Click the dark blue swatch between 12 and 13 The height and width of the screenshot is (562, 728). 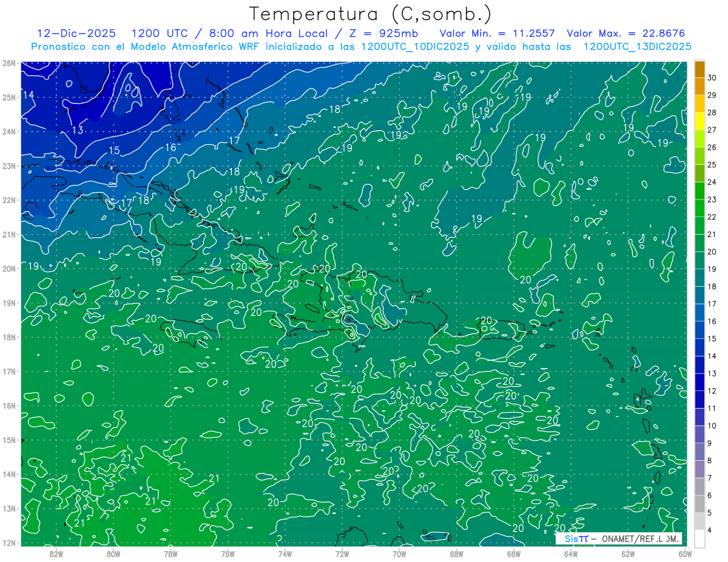click(x=699, y=382)
